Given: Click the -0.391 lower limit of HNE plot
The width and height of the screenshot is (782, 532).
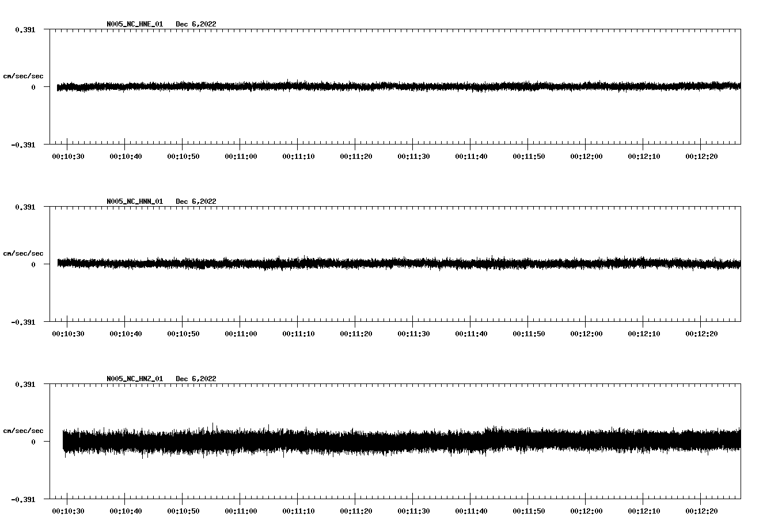Looking at the screenshot, I should [x=23, y=145].
